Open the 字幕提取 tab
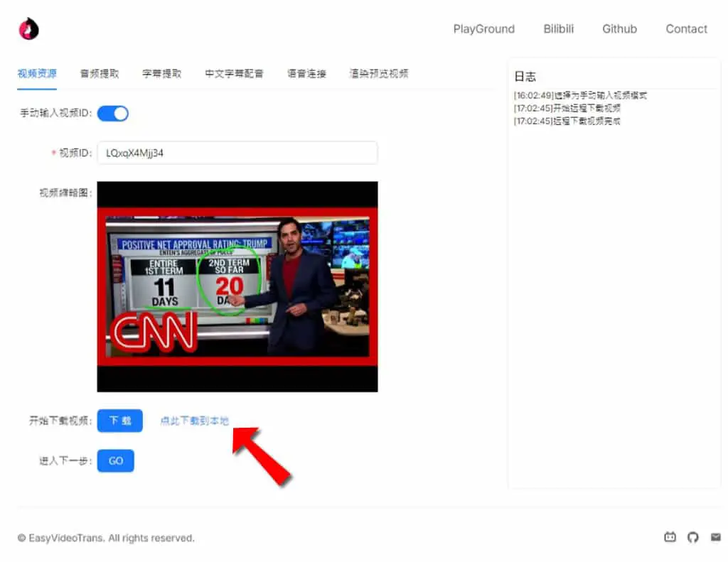Viewport: 728px width, 562px height. pyautogui.click(x=161, y=73)
